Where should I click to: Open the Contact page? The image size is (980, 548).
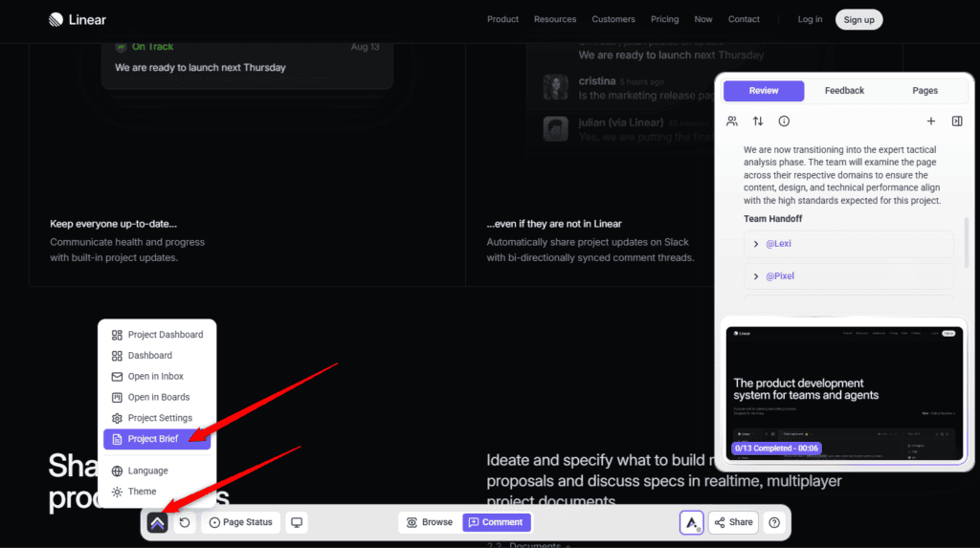pyautogui.click(x=744, y=19)
